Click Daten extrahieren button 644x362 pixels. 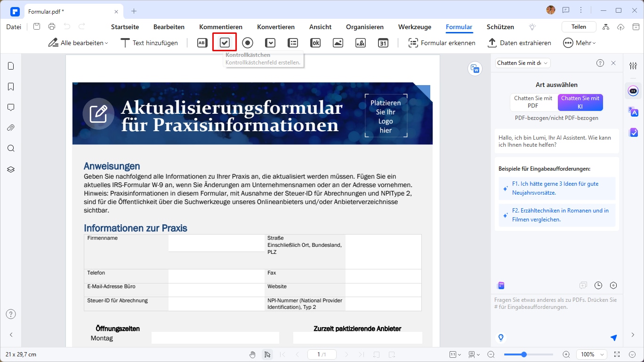(x=519, y=43)
